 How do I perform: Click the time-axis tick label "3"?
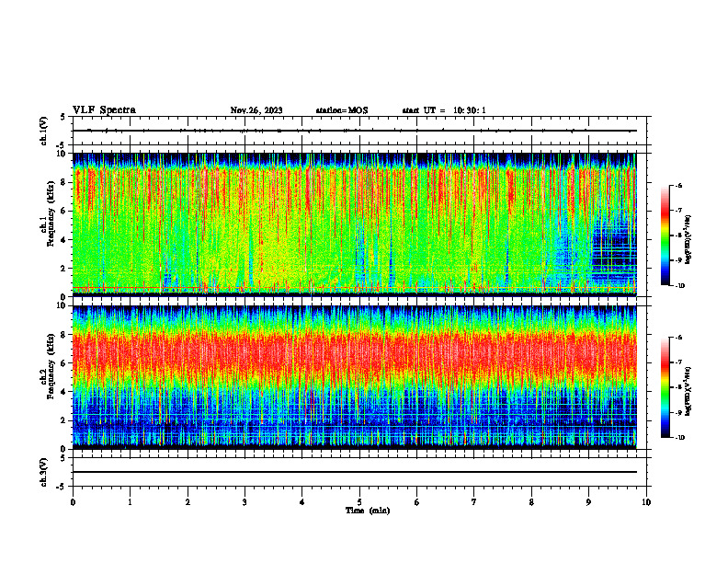pyautogui.click(x=245, y=502)
